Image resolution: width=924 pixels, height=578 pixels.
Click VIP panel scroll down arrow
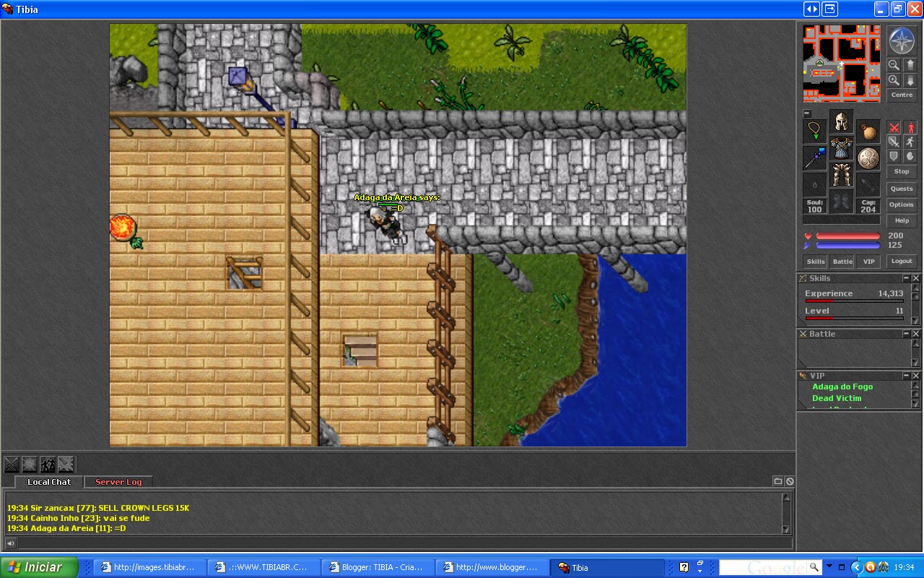tap(916, 405)
